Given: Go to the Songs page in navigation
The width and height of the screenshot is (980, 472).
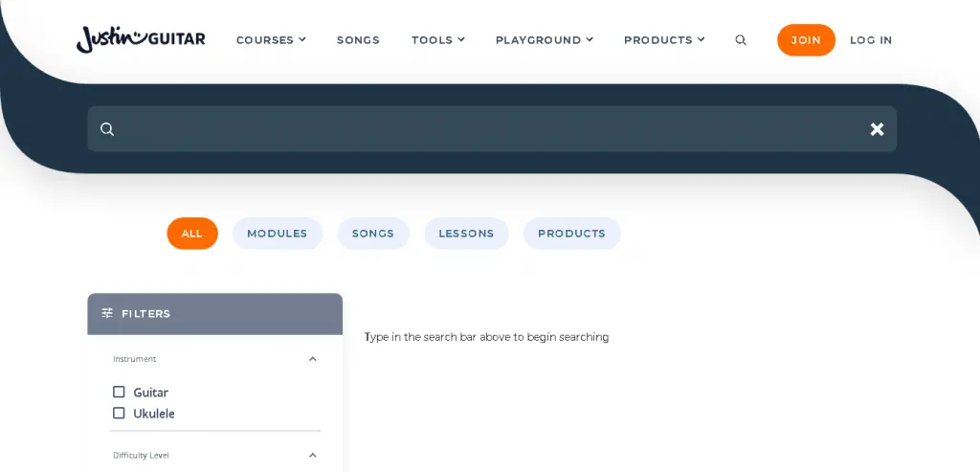Looking at the screenshot, I should point(358,40).
